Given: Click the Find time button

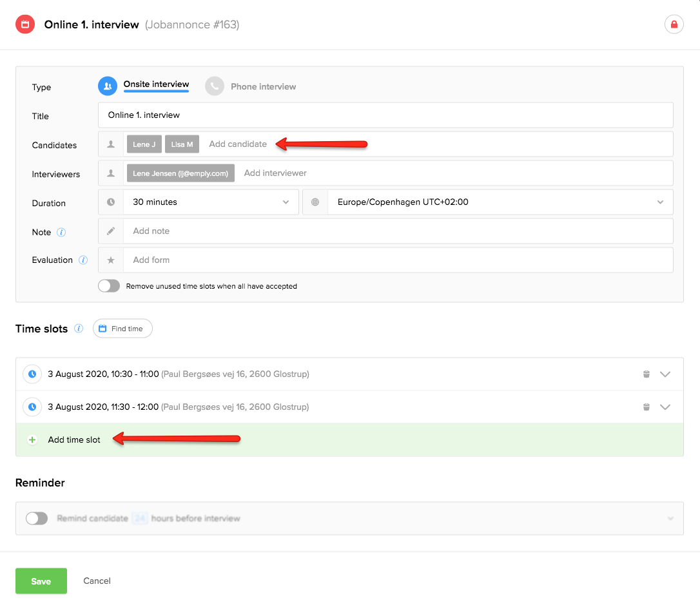Looking at the screenshot, I should click(x=122, y=329).
